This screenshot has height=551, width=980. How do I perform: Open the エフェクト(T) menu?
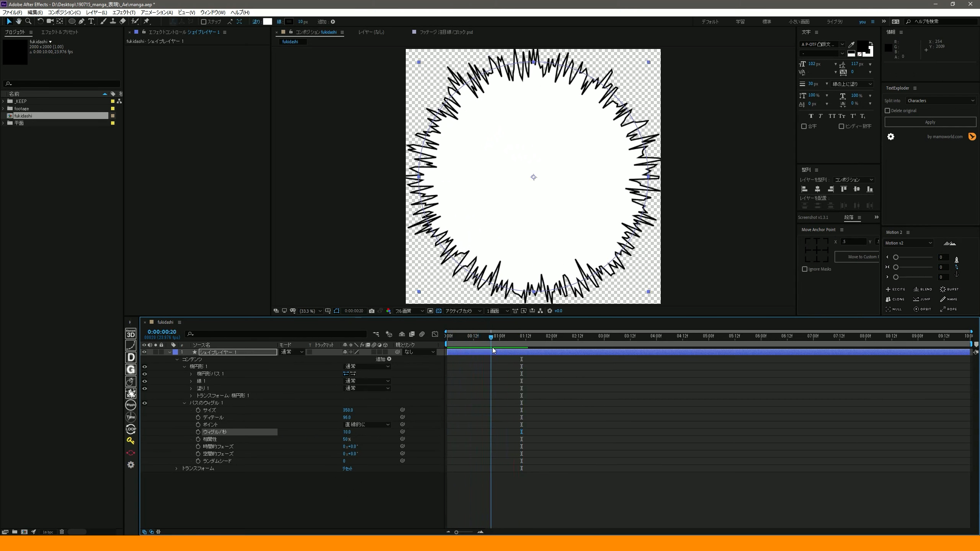click(123, 12)
